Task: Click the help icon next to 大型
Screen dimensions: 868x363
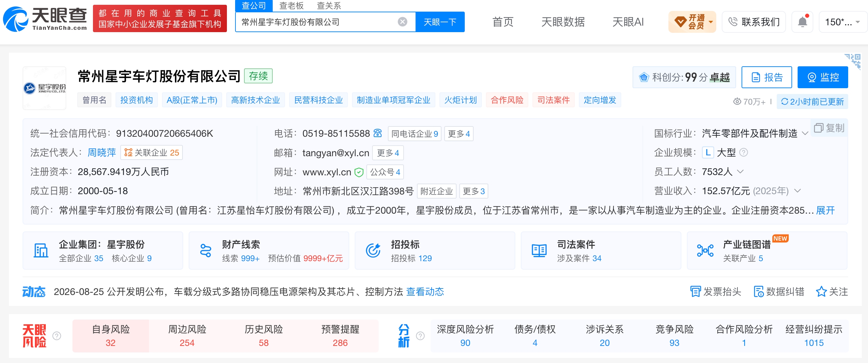Action: click(744, 152)
